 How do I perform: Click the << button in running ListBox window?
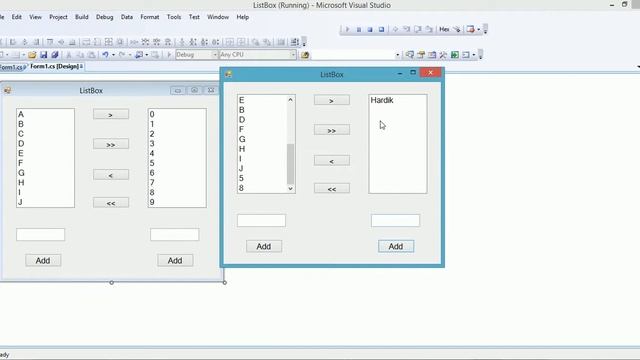(331, 189)
